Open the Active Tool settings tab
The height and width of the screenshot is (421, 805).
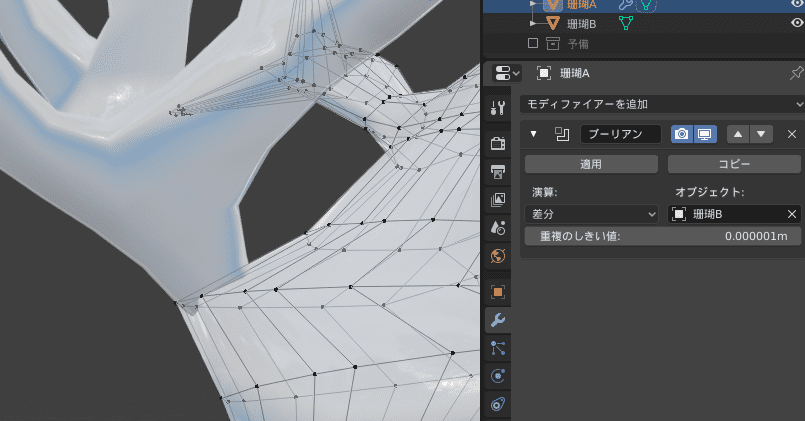pos(497,108)
